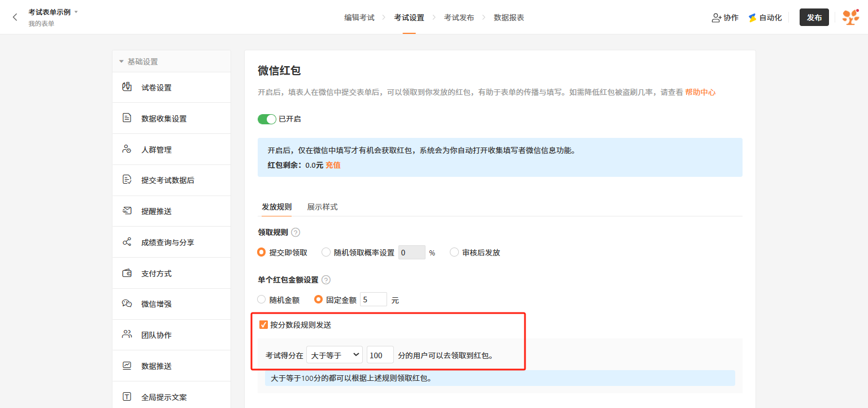Screen dimensions: 868x408
Task: Show help for 领取规则
Action: tap(296, 232)
